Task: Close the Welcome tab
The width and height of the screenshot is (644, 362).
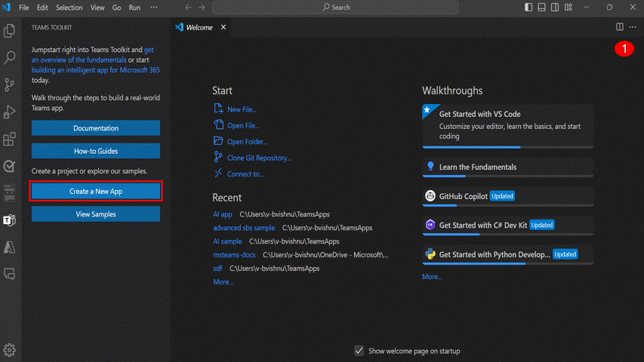Action: coord(223,27)
